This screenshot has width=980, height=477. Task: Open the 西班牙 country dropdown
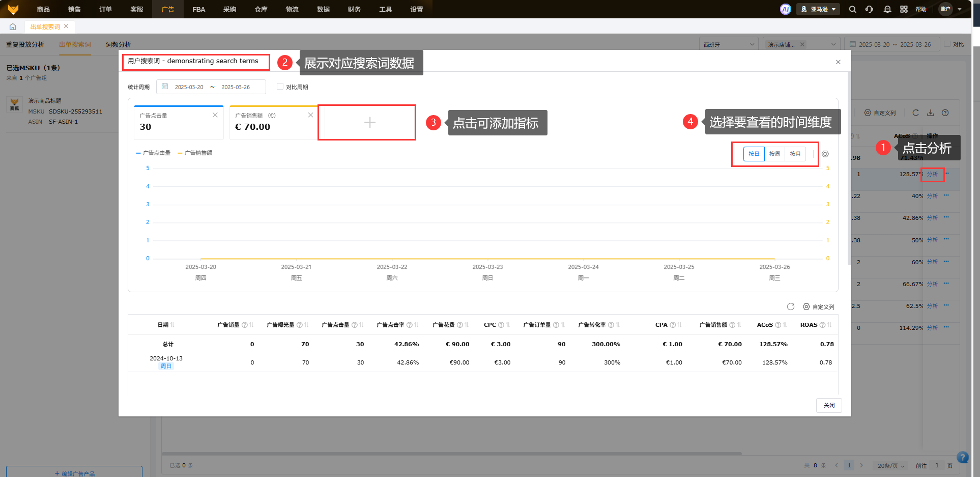pos(728,45)
